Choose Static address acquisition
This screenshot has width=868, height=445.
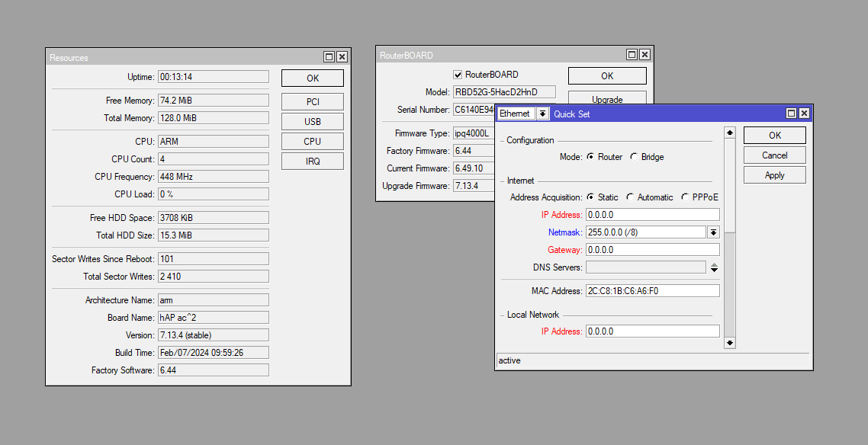[x=590, y=197]
